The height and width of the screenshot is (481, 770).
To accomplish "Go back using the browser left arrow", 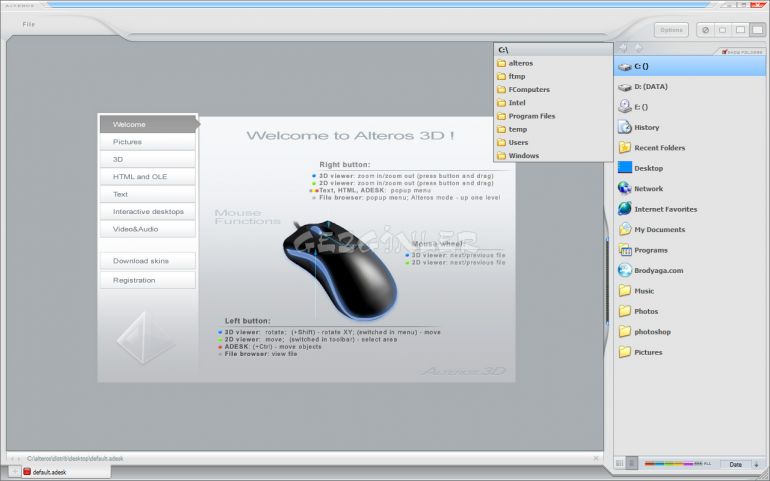I will [x=623, y=48].
